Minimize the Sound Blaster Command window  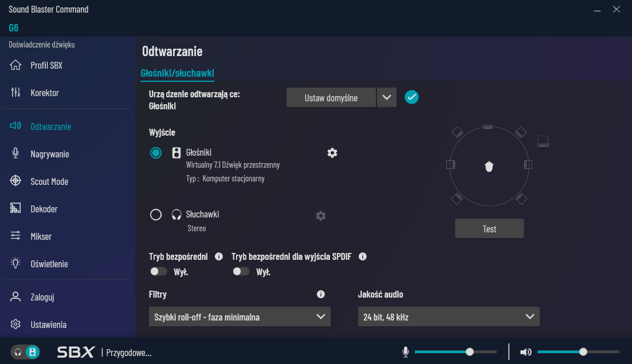point(598,10)
